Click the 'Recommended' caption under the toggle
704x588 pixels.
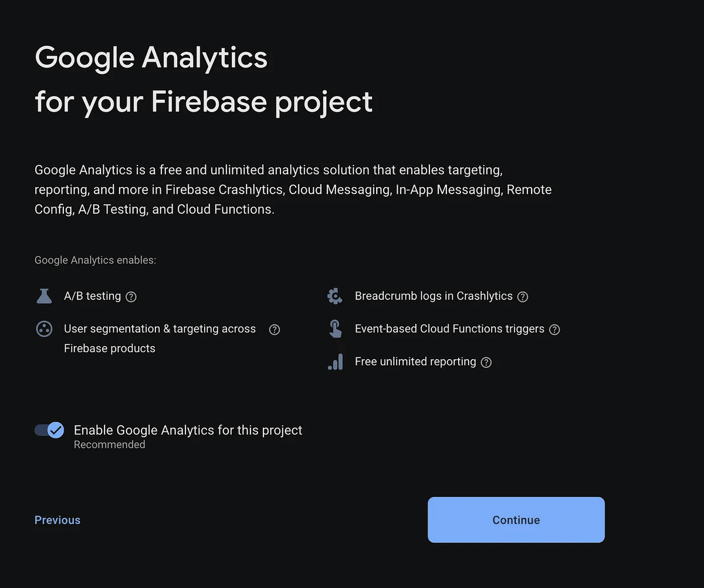coord(110,445)
